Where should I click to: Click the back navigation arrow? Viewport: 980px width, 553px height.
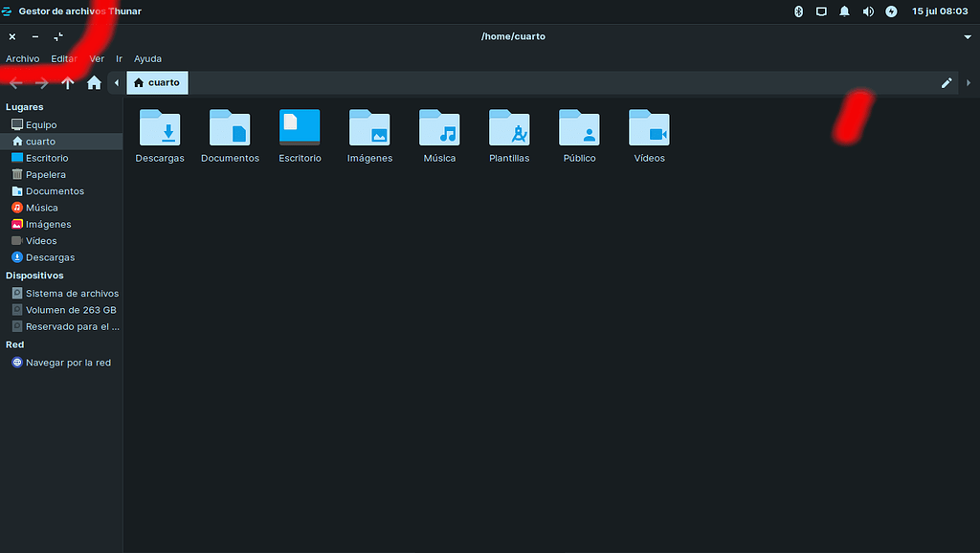tap(15, 82)
